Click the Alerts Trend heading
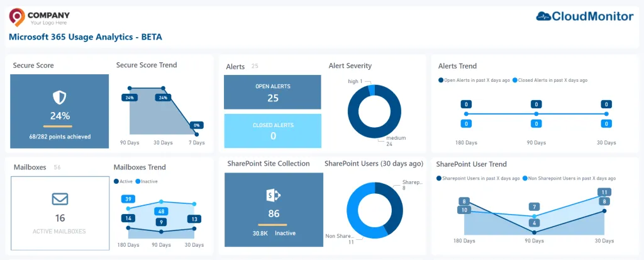The image size is (644, 260). (458, 66)
